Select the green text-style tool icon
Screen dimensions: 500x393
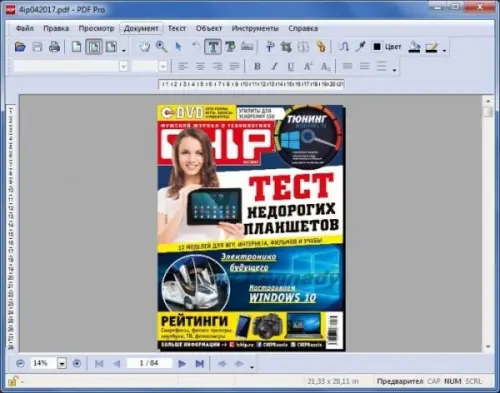230,47
